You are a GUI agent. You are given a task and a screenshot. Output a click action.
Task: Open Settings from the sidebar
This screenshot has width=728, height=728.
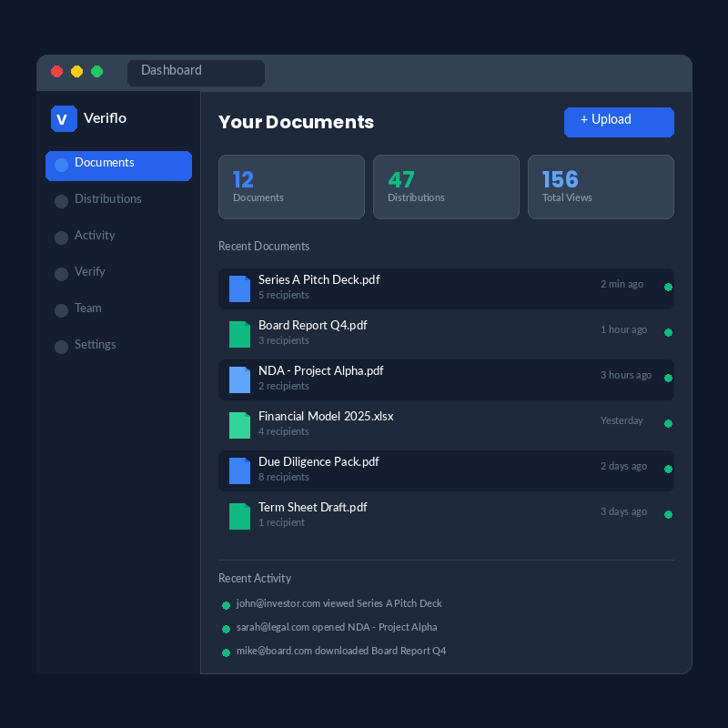pos(95,345)
